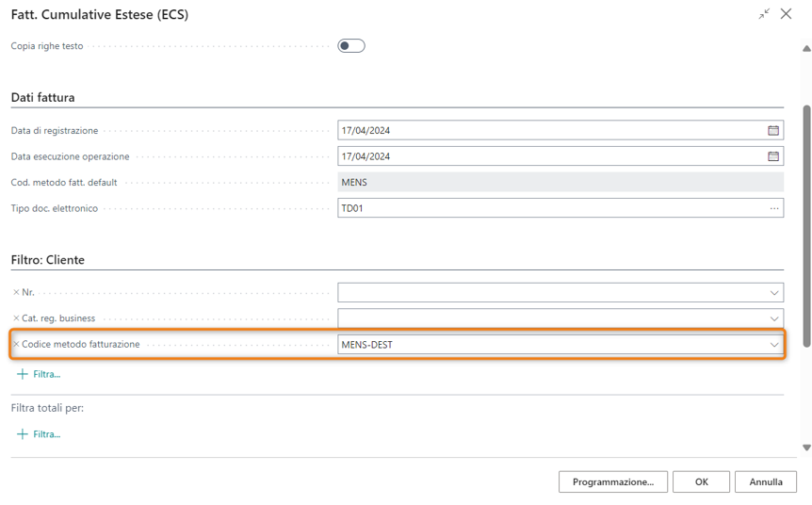Add a totals filter under Filtra totali per
This screenshot has width=812, height=505.
tap(39, 434)
